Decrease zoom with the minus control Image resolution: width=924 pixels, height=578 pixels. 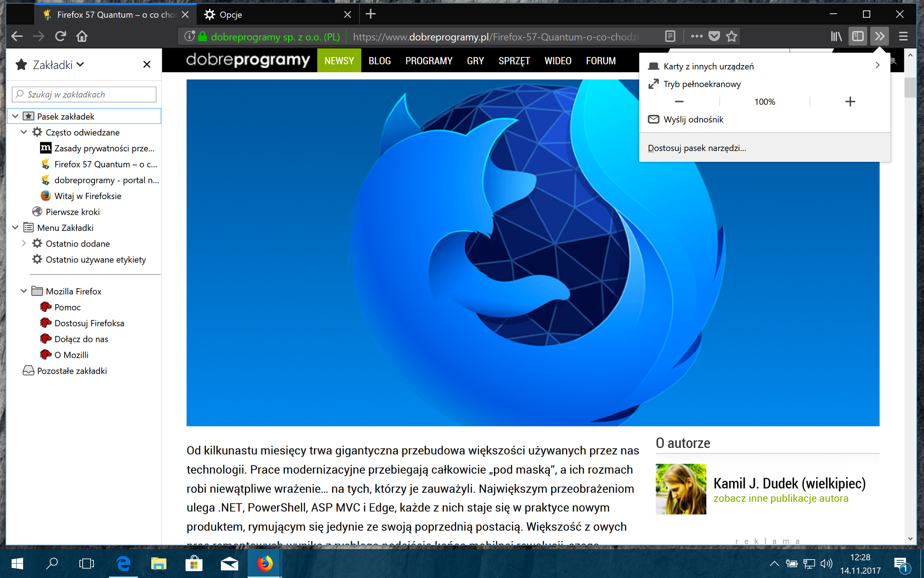679,101
